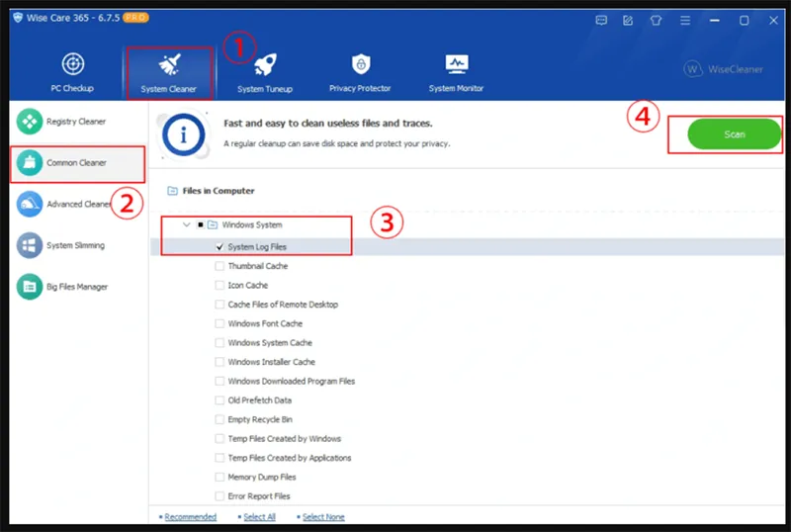Open the hamburger menu icon

[x=684, y=21]
